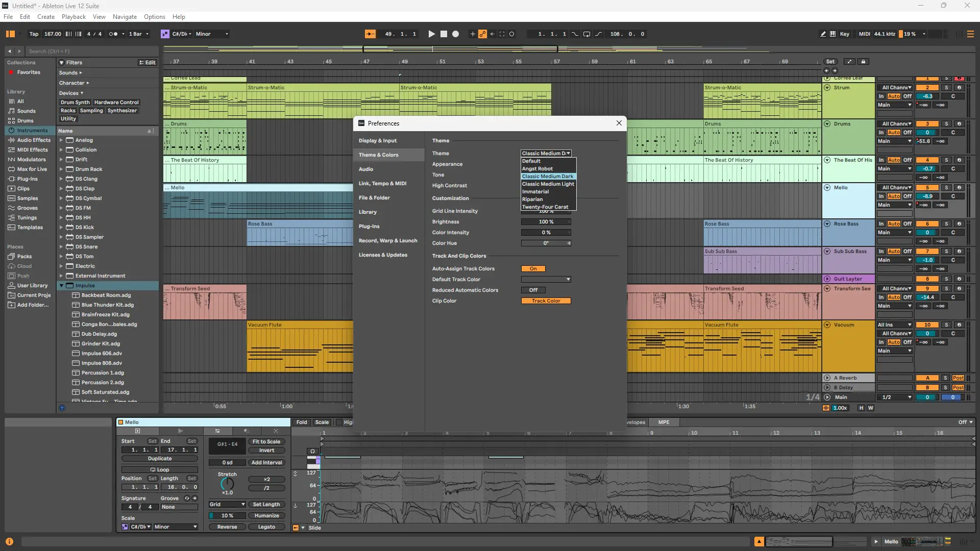Screen dimensions: 980x551
Task: Adjust the Brightness 100 % slider
Action: point(546,222)
